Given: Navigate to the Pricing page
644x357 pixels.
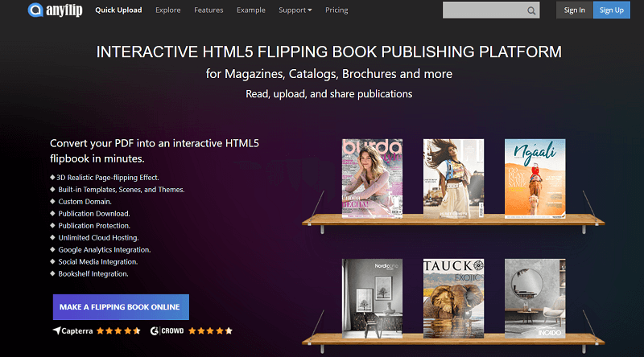Looking at the screenshot, I should (x=337, y=10).
